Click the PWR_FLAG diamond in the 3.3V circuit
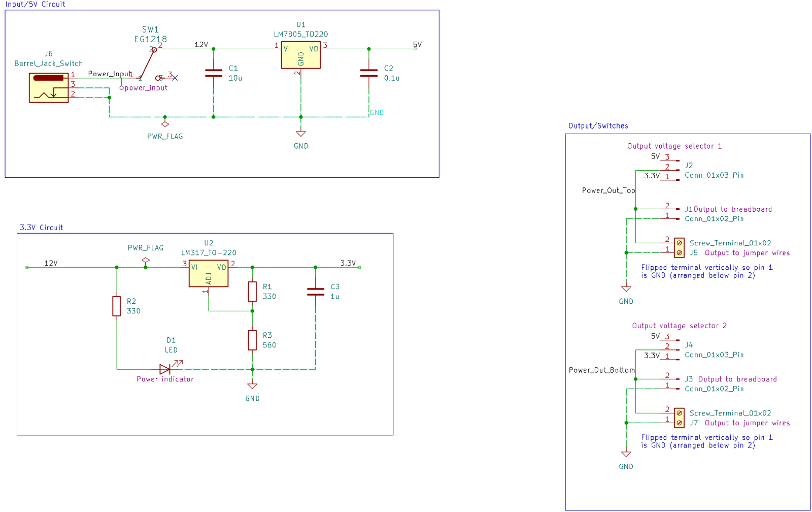The height and width of the screenshot is (512, 812). point(146,260)
